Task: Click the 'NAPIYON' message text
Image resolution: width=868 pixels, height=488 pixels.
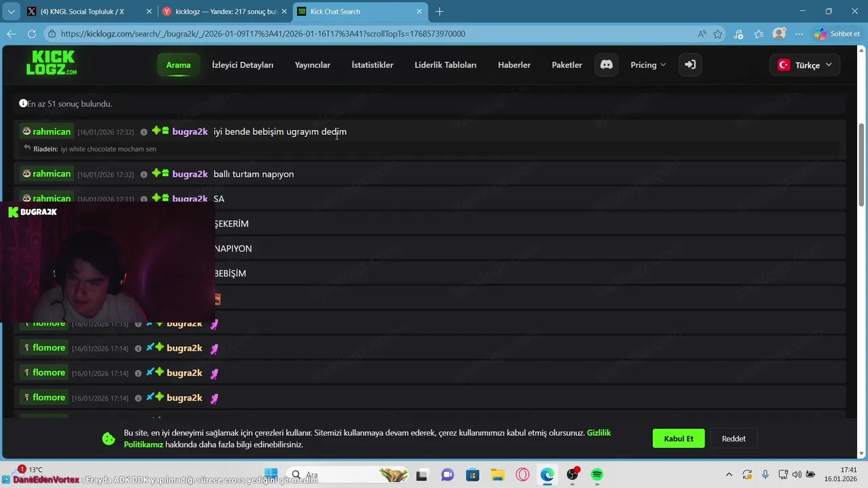Action: pyautogui.click(x=233, y=249)
